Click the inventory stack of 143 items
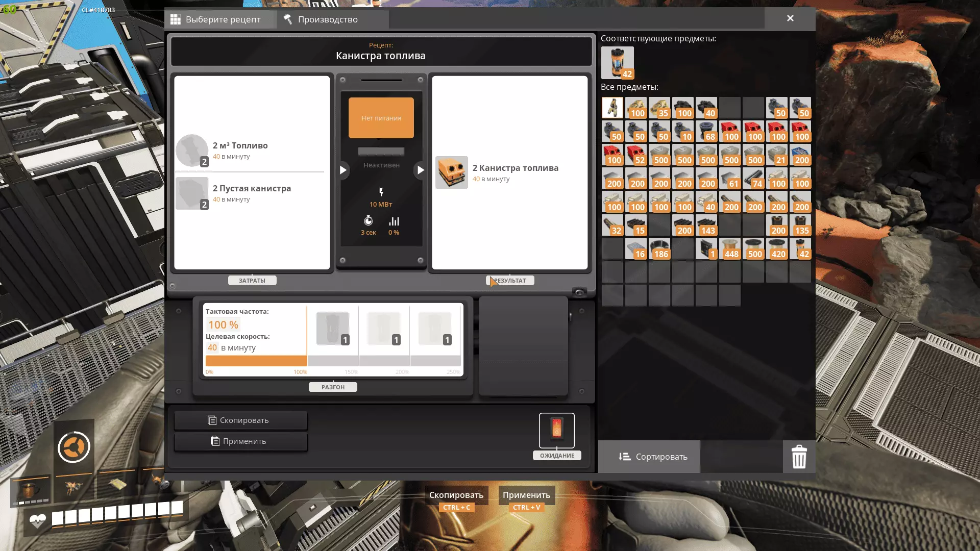The image size is (980, 551). 706,225
